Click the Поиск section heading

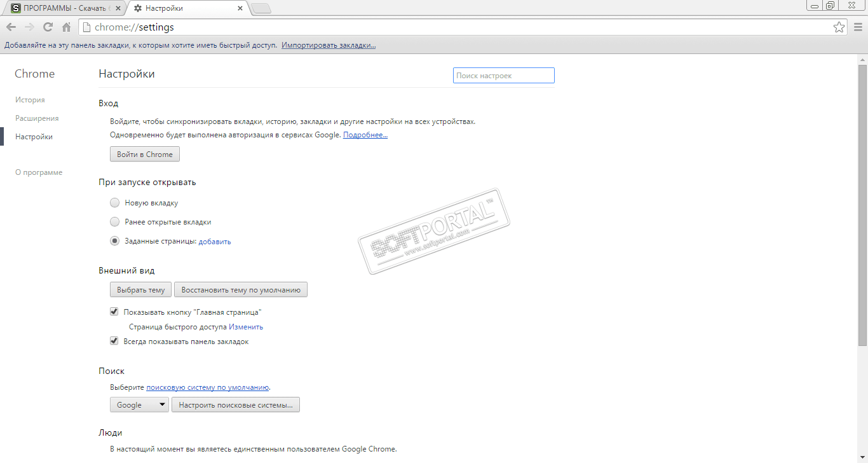point(112,371)
